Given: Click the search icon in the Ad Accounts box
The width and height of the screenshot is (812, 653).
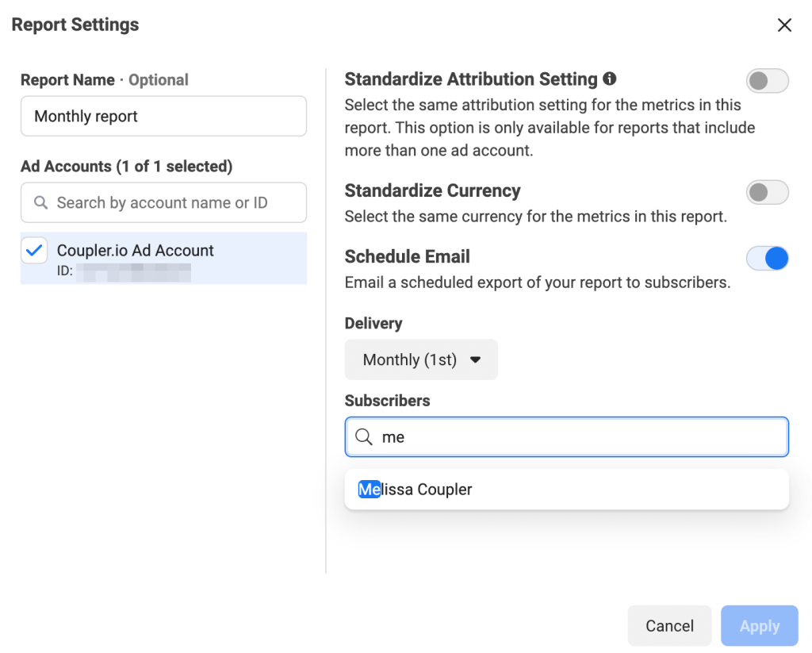Looking at the screenshot, I should [x=41, y=202].
